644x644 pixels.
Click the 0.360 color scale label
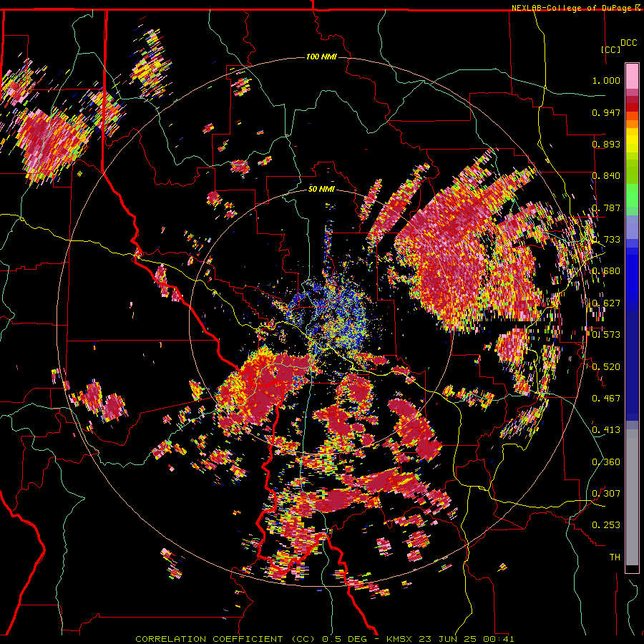(606, 462)
